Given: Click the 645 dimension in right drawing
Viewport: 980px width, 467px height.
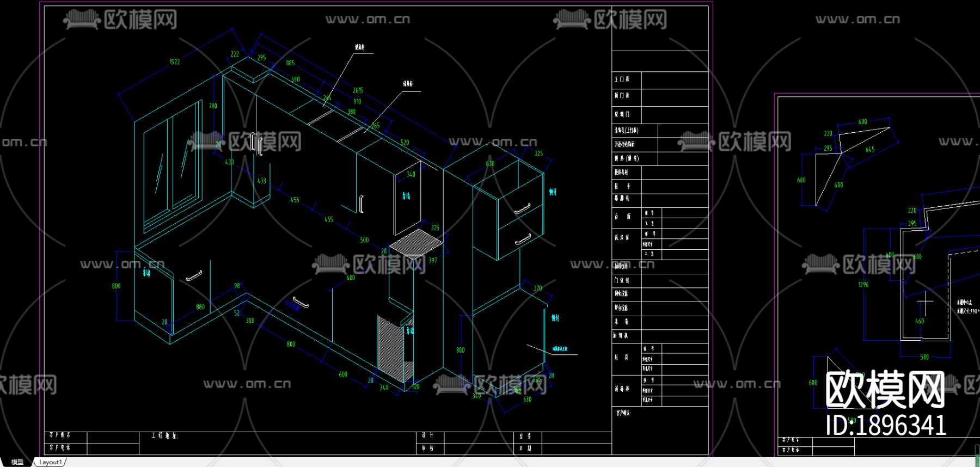Looking at the screenshot, I should coord(870,150).
